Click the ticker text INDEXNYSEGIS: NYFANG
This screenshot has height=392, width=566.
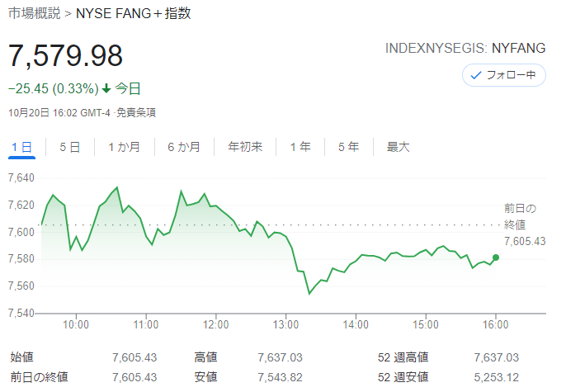[465, 49]
